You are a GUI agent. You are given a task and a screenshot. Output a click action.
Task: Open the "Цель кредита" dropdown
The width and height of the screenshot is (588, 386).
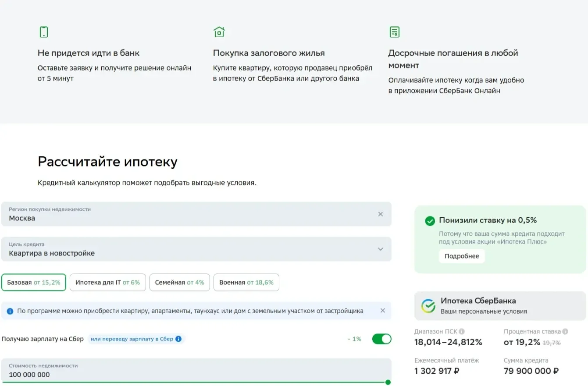tap(196, 249)
